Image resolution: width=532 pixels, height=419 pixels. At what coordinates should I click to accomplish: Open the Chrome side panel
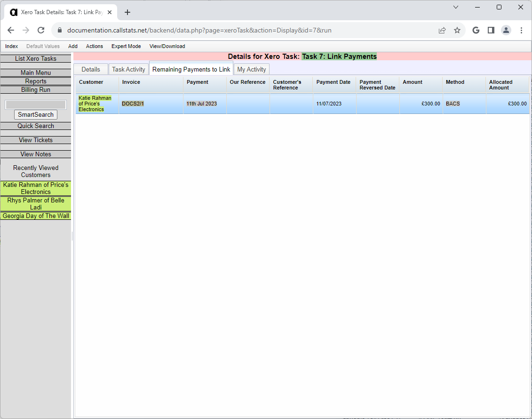pos(491,30)
